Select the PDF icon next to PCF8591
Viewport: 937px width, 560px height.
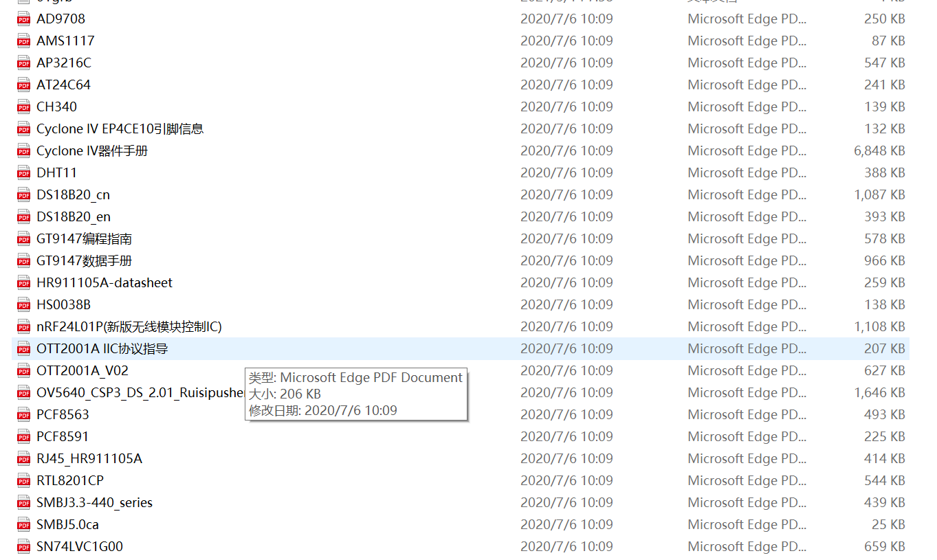coord(24,437)
